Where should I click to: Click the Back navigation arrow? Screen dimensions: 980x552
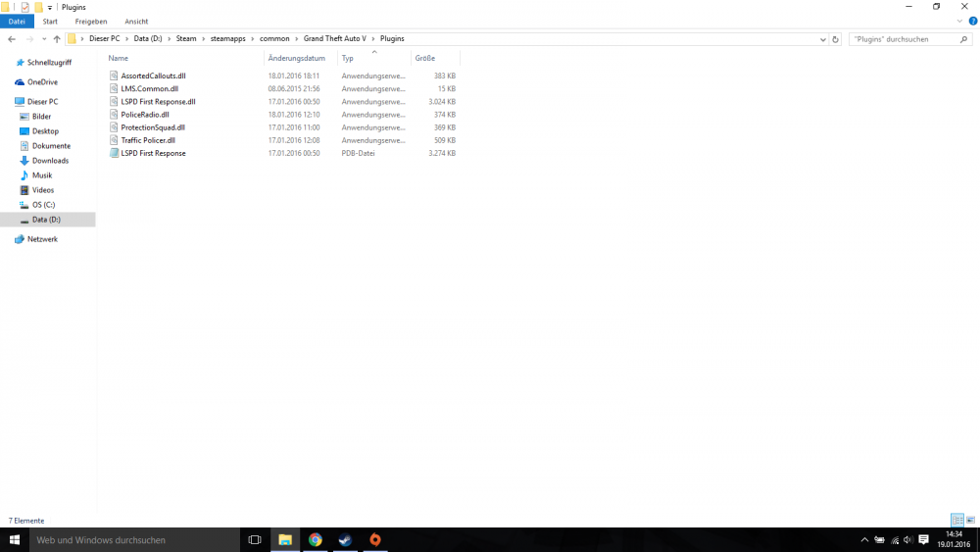point(11,39)
